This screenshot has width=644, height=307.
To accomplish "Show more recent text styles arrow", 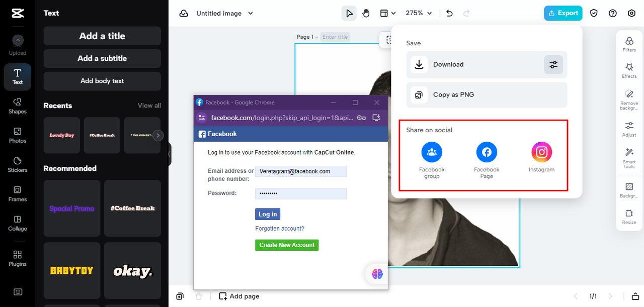I will coord(158,135).
